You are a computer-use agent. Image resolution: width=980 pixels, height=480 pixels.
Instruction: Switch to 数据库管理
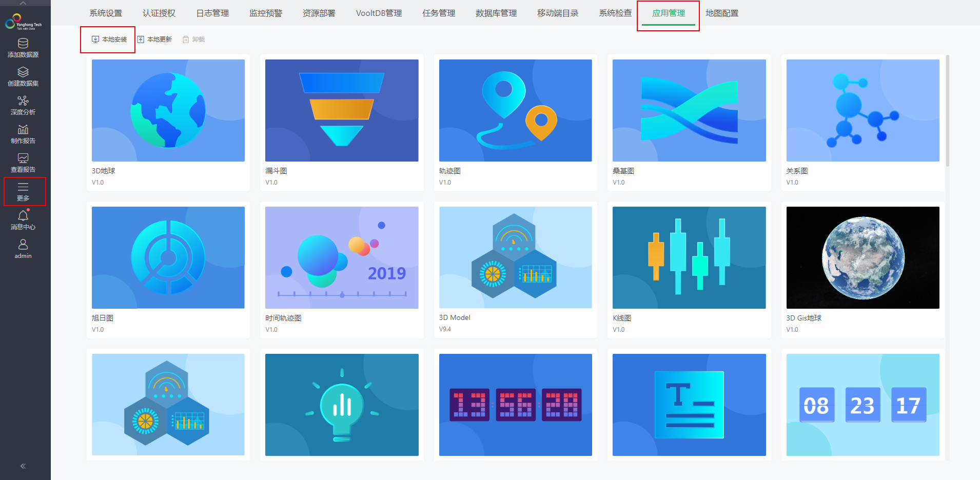click(496, 13)
